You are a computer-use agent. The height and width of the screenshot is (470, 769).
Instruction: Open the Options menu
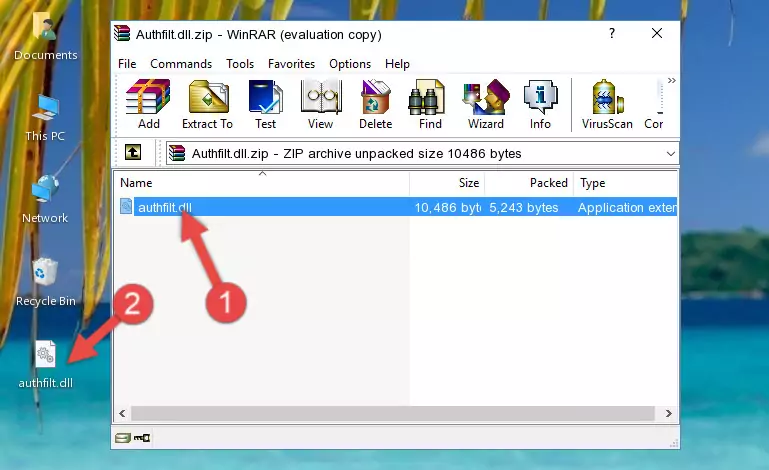[350, 64]
